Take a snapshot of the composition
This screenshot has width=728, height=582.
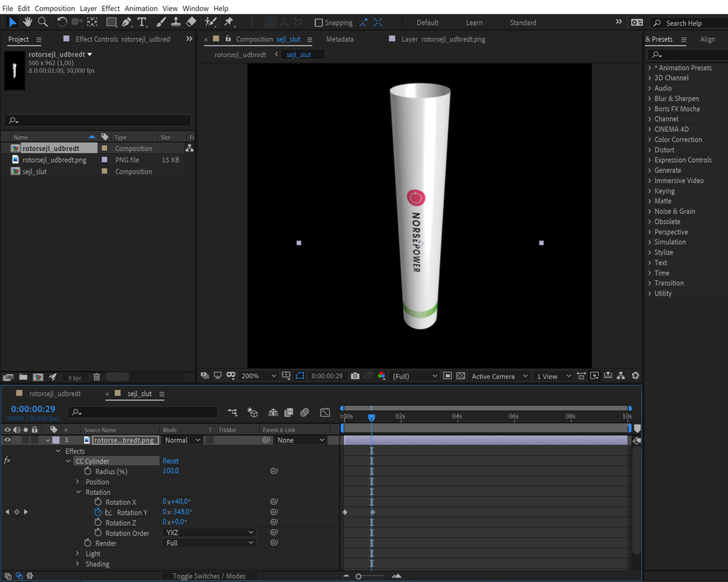click(x=355, y=376)
